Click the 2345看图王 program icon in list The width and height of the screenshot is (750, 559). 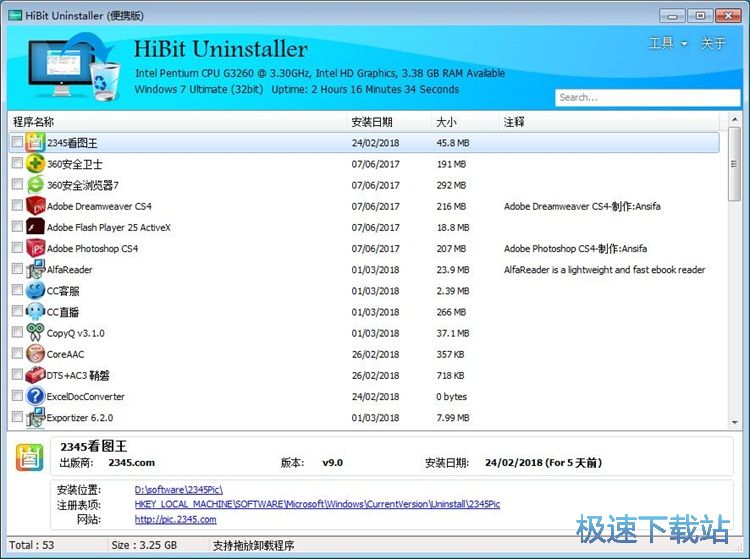pos(35,142)
